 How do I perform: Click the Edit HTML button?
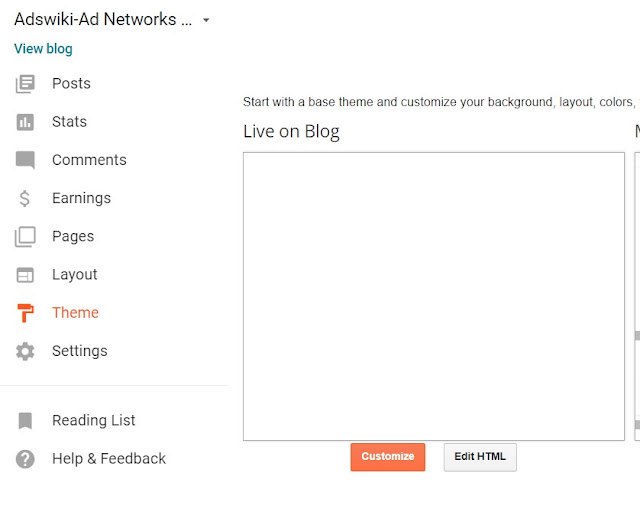480,457
